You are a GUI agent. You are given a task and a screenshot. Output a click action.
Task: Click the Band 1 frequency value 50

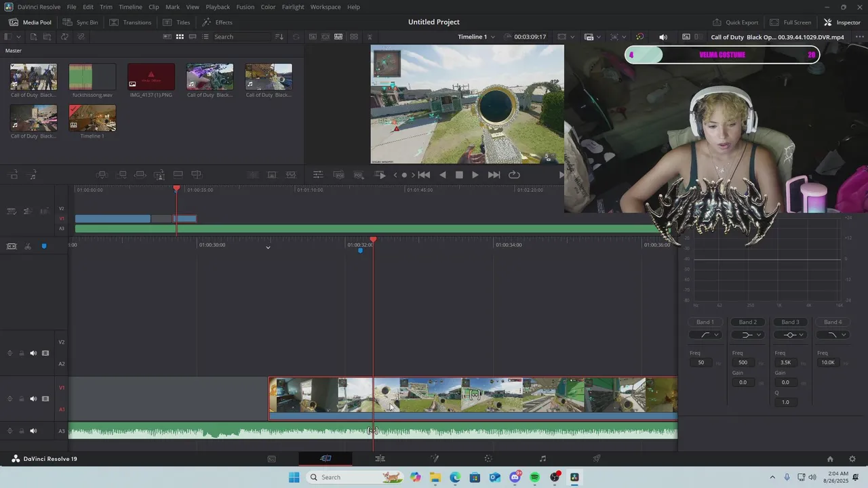(701, 363)
